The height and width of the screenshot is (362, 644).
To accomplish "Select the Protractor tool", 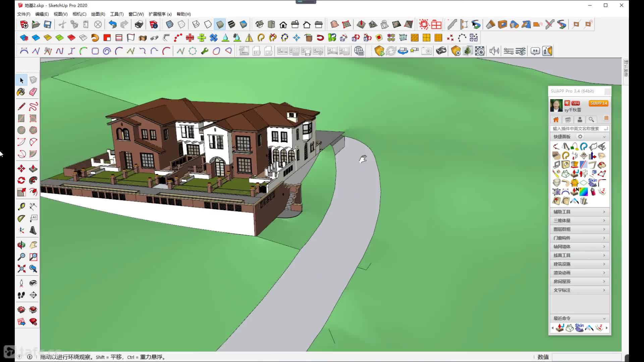I will click(x=21, y=219).
